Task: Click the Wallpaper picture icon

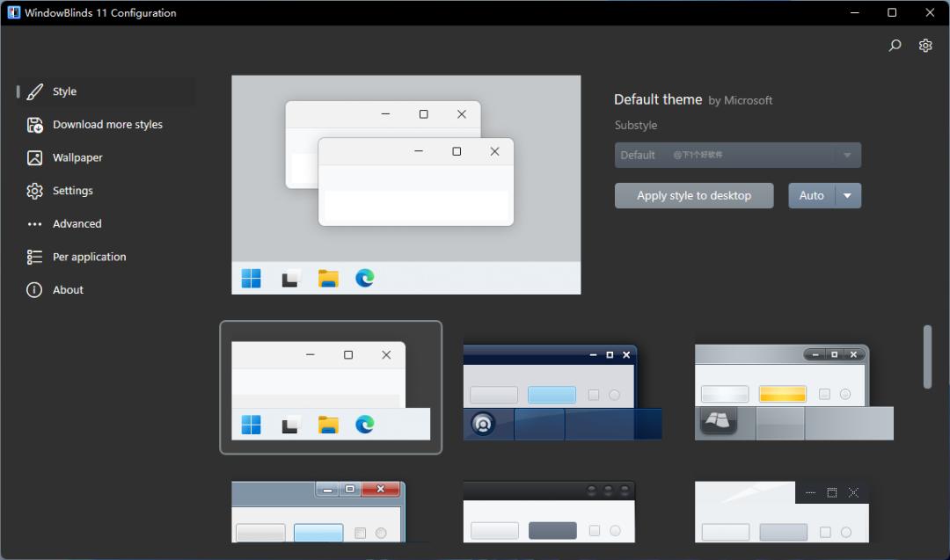Action: tap(34, 158)
